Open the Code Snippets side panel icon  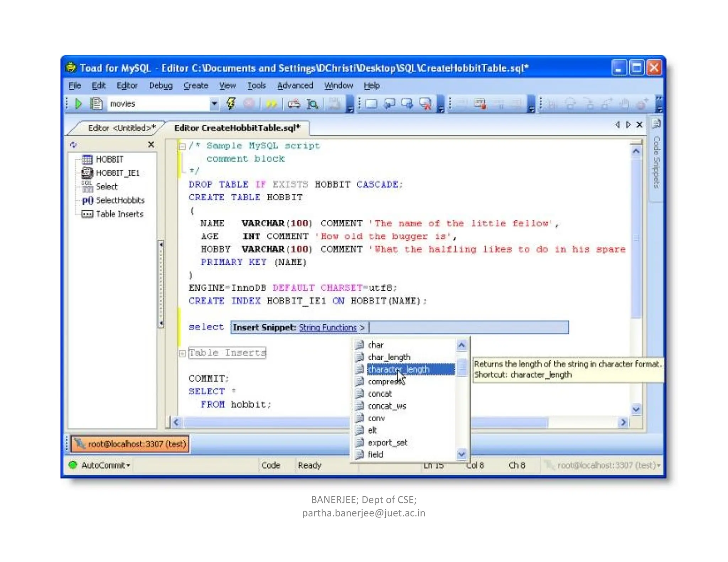click(656, 124)
